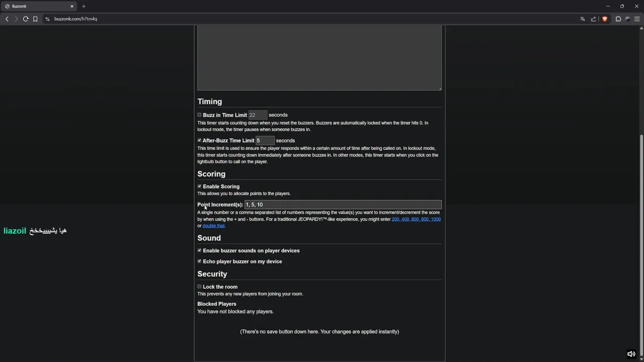This screenshot has width=644, height=362.
Task: View site information icon in address bar
Action: 48,19
